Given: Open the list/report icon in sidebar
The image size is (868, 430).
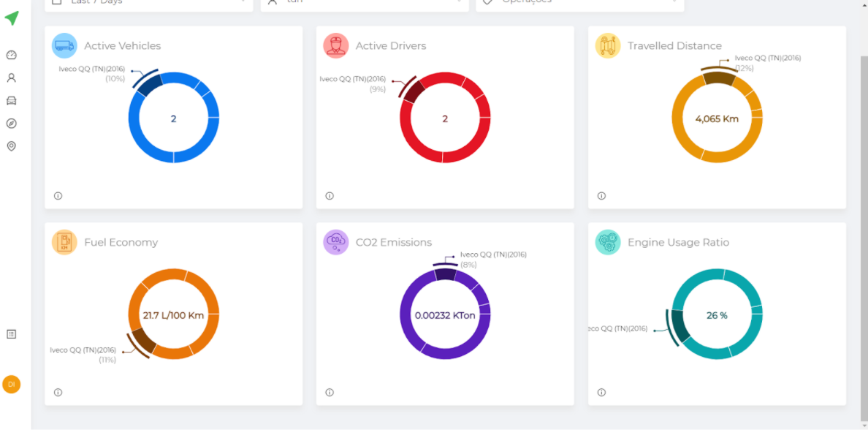Looking at the screenshot, I should [x=11, y=333].
